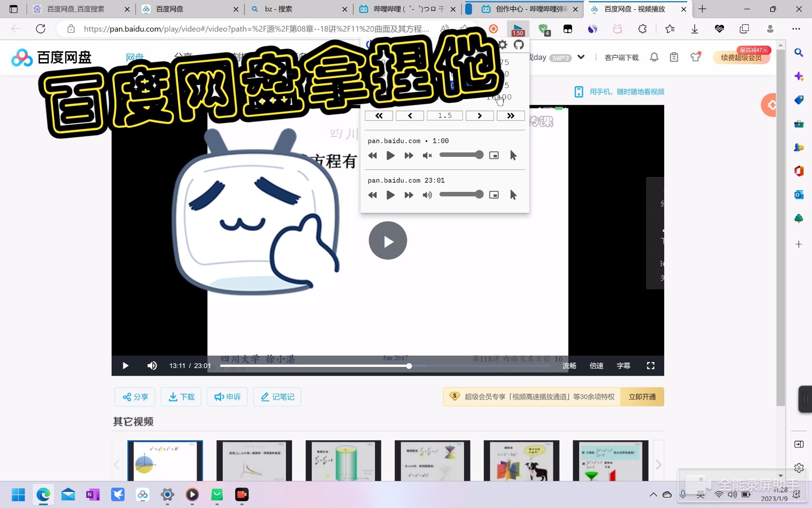This screenshot has height=508, width=812.
Task: Click the 下载 download button
Action: tap(181, 397)
